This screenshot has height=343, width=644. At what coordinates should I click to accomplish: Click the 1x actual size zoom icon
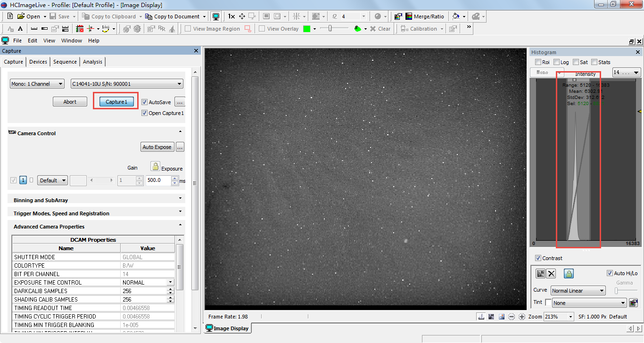[x=231, y=16]
